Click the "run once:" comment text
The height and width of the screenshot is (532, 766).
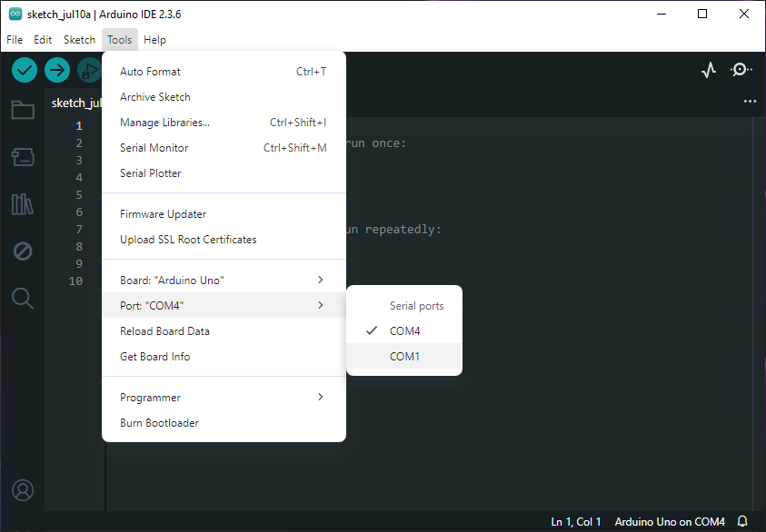click(375, 143)
